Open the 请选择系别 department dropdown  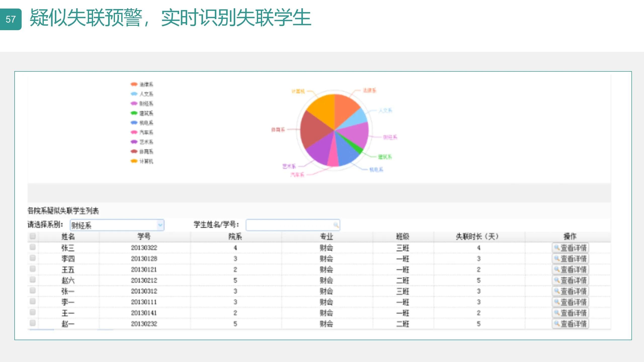116,225
